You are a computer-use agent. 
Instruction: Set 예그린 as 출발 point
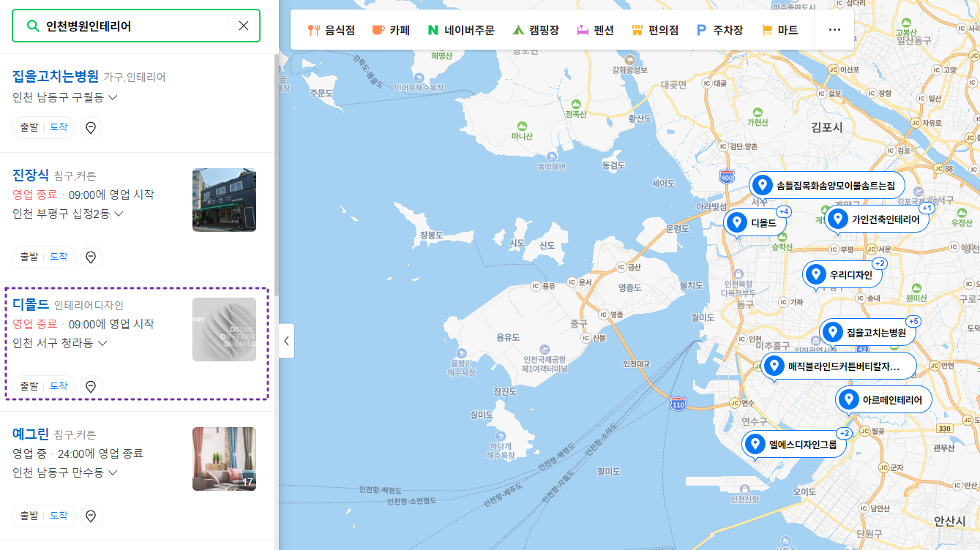click(x=29, y=516)
